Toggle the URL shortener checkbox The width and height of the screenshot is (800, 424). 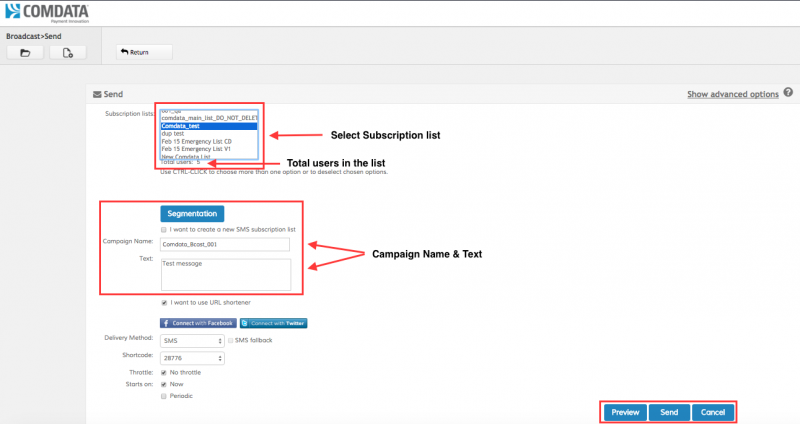[165, 302]
